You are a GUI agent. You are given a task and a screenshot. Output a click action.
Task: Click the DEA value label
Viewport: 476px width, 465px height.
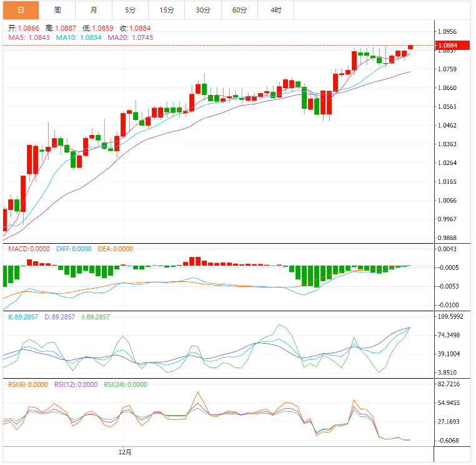click(116, 249)
